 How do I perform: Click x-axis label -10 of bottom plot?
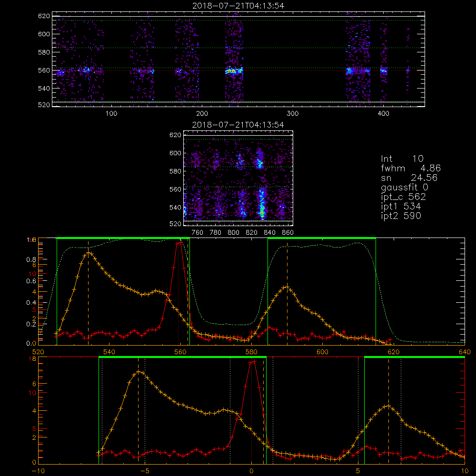coord(38,471)
